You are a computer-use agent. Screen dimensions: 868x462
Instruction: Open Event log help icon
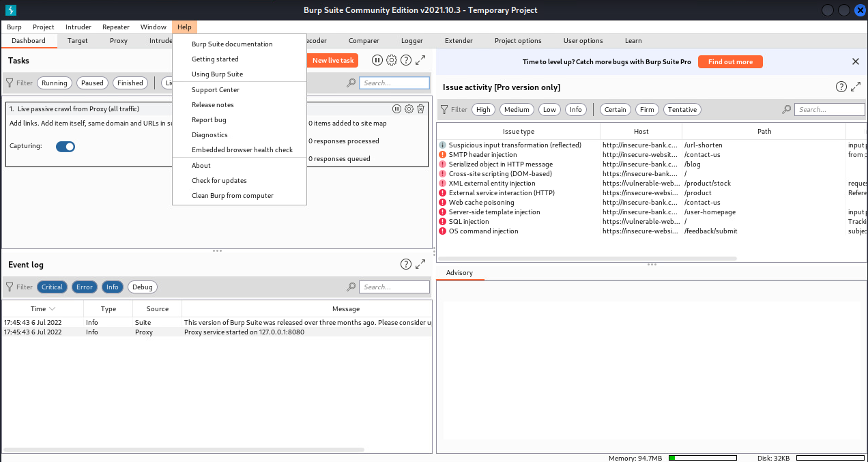405,264
